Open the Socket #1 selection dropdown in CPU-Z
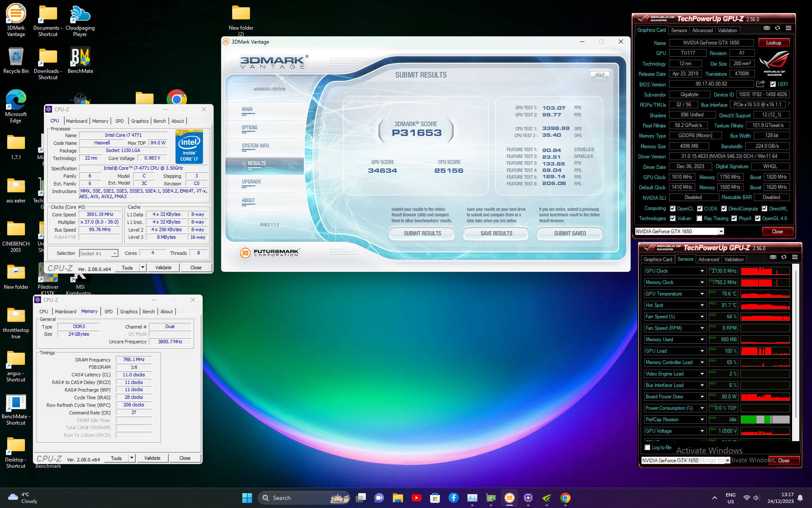Screen dimensions: 812x508 click(x=114, y=254)
